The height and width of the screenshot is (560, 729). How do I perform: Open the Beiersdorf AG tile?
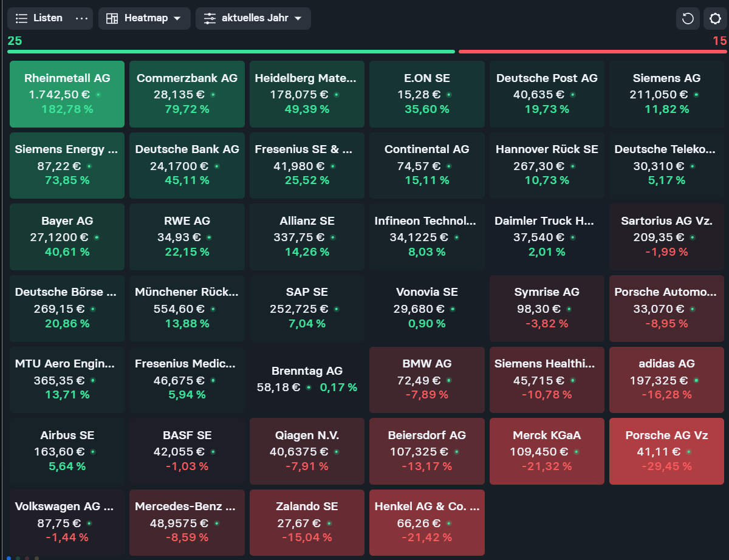(x=427, y=451)
